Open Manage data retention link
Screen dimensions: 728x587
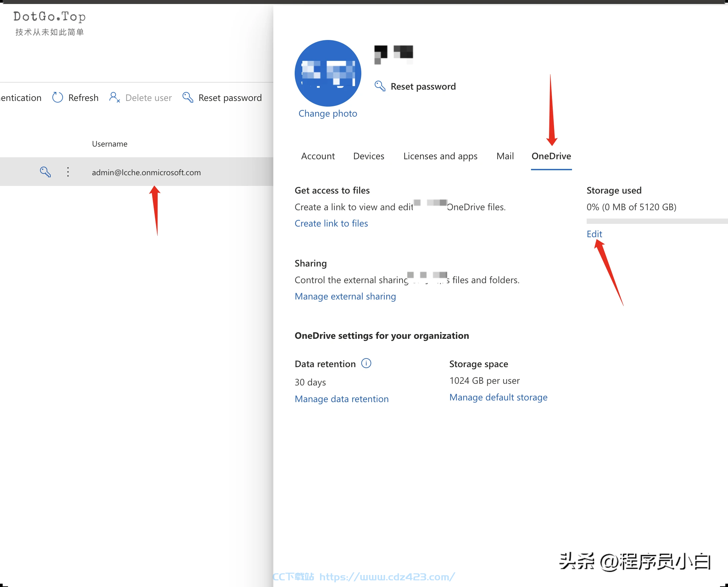341,399
